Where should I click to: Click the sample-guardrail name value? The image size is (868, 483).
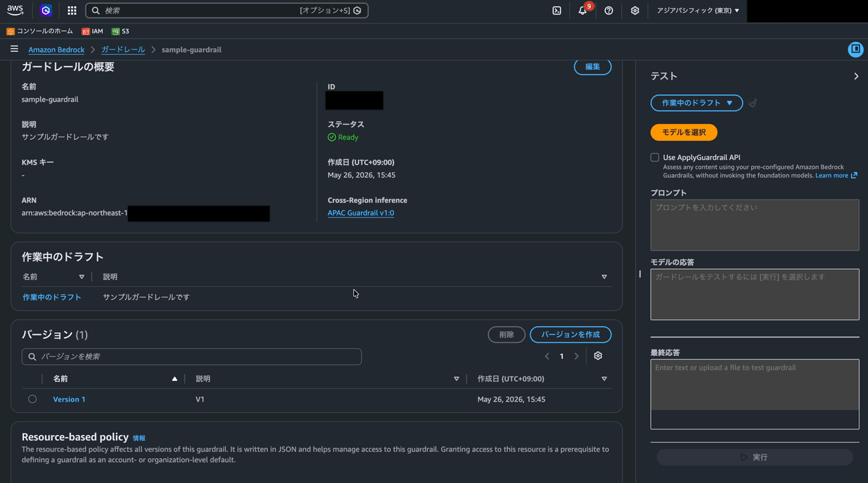tap(50, 99)
